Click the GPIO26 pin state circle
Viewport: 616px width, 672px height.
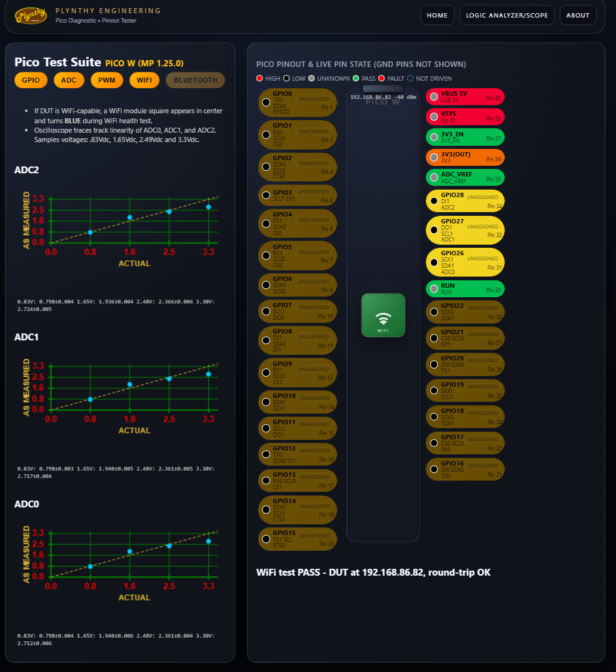click(434, 262)
